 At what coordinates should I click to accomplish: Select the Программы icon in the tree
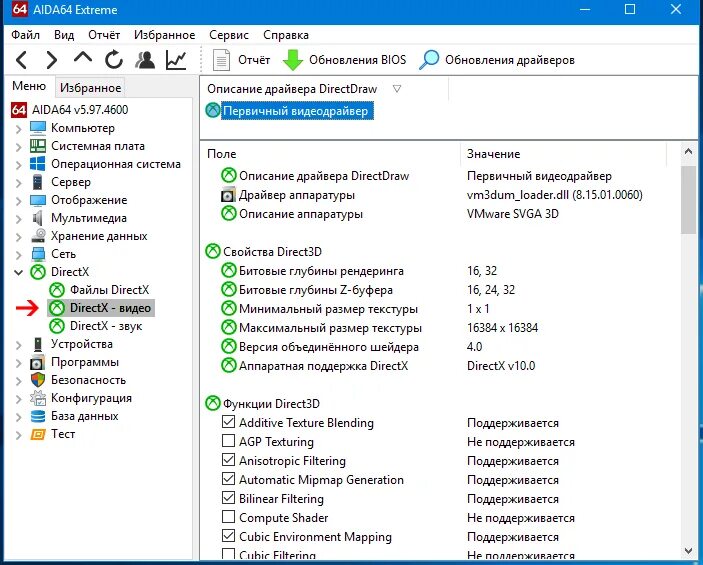pos(38,362)
